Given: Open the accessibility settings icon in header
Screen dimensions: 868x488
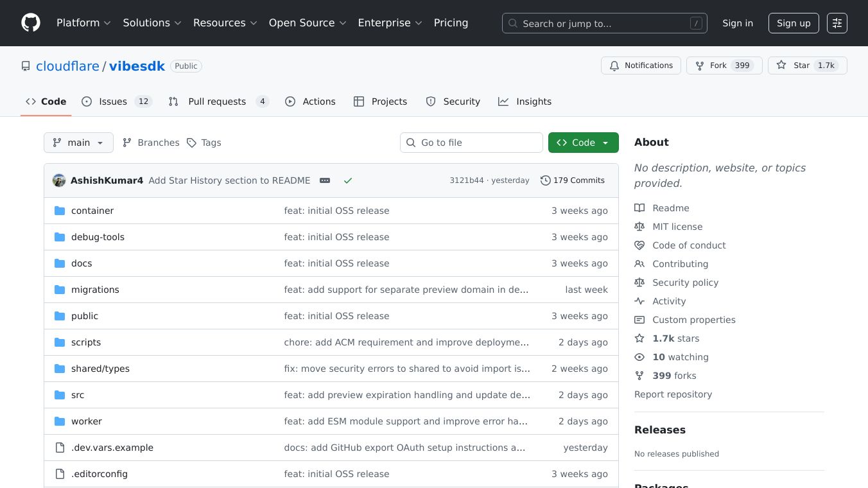Looking at the screenshot, I should pos(837,23).
